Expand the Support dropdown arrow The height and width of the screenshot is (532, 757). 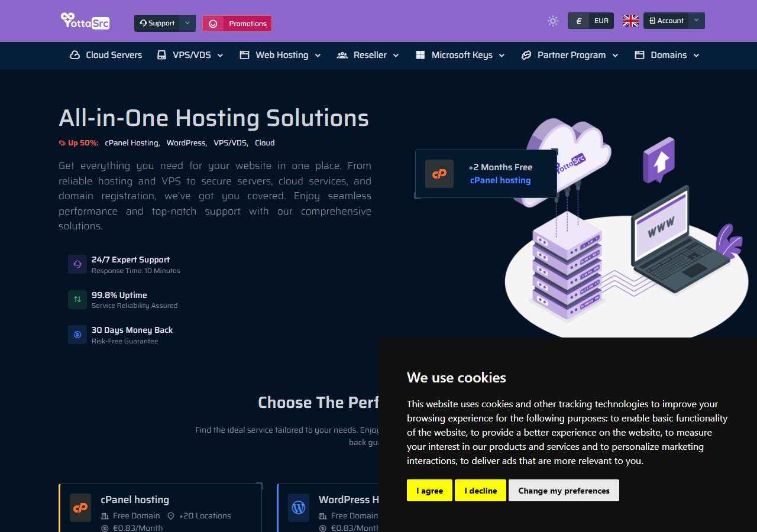pyautogui.click(x=187, y=23)
